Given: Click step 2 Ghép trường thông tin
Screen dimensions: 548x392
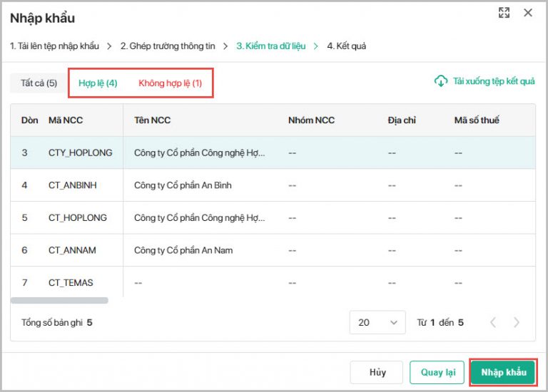Looking at the screenshot, I should click(167, 46).
